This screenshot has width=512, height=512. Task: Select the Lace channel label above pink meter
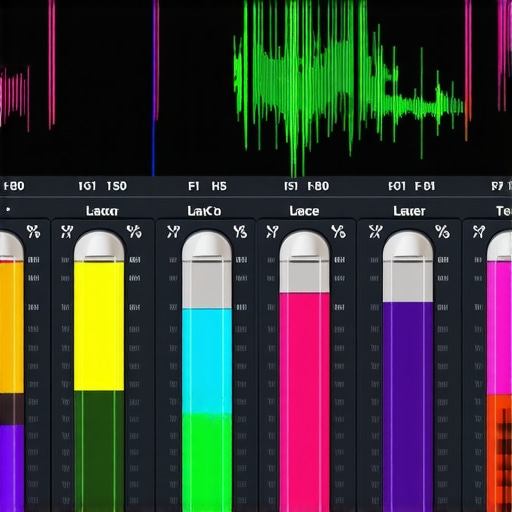click(304, 211)
